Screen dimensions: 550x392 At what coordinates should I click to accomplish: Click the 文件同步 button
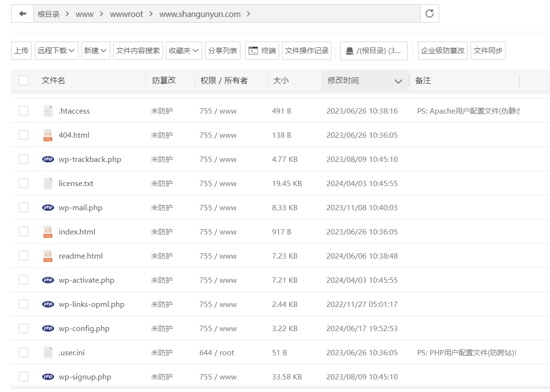[488, 50]
